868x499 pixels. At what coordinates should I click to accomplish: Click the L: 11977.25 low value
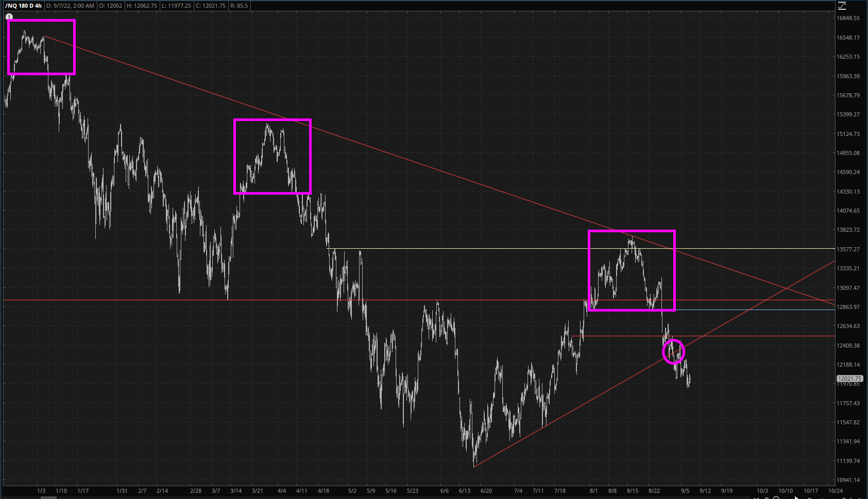click(176, 6)
